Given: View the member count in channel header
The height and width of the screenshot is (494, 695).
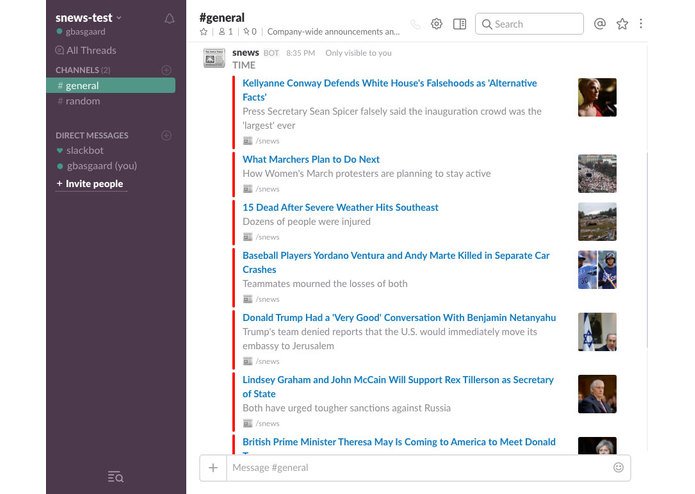Looking at the screenshot, I should pyautogui.click(x=226, y=32).
